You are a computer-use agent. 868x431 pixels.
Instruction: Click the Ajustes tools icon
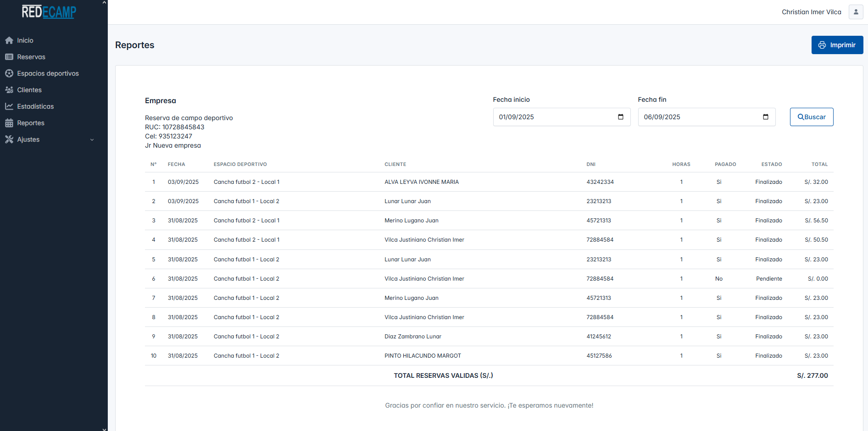click(9, 139)
